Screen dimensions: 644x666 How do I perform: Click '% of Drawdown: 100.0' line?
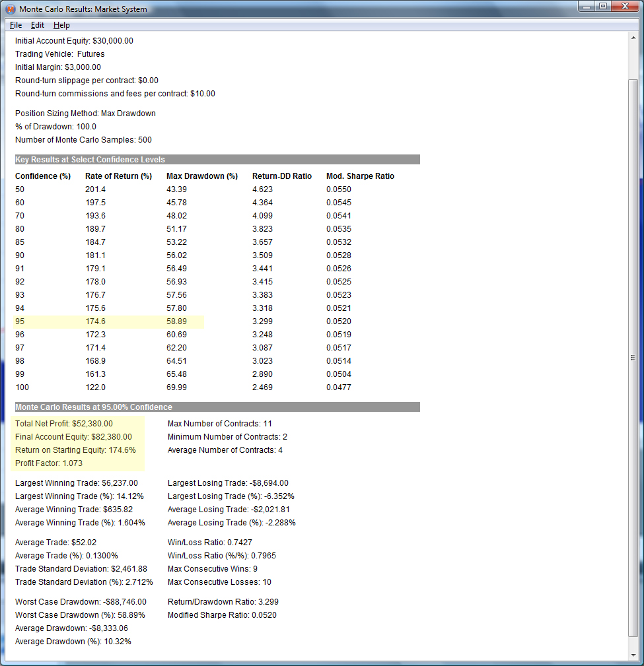[x=55, y=127]
